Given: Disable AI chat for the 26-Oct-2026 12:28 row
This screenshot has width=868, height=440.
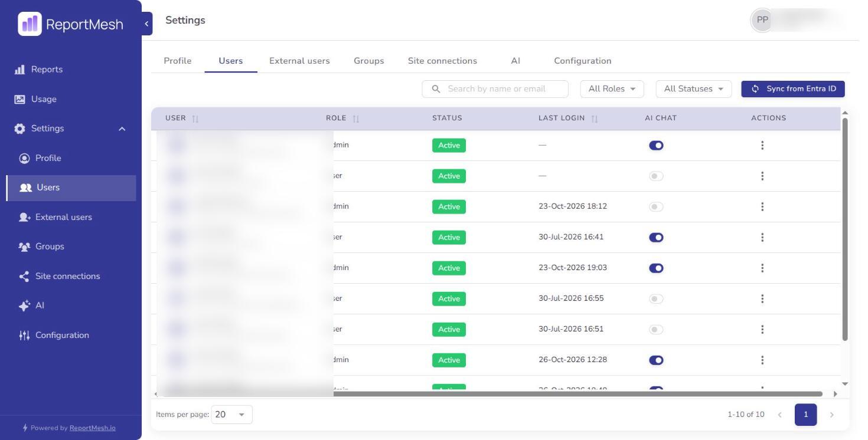Looking at the screenshot, I should pyautogui.click(x=656, y=360).
